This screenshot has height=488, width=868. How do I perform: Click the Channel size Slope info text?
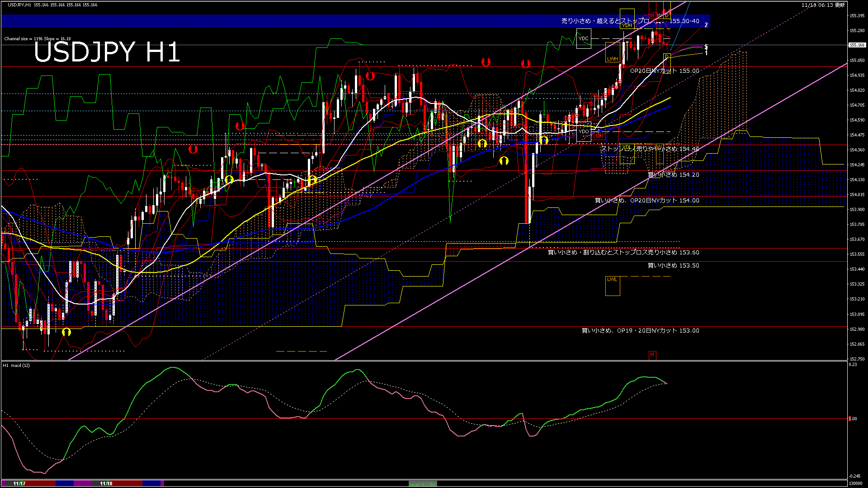click(x=38, y=39)
